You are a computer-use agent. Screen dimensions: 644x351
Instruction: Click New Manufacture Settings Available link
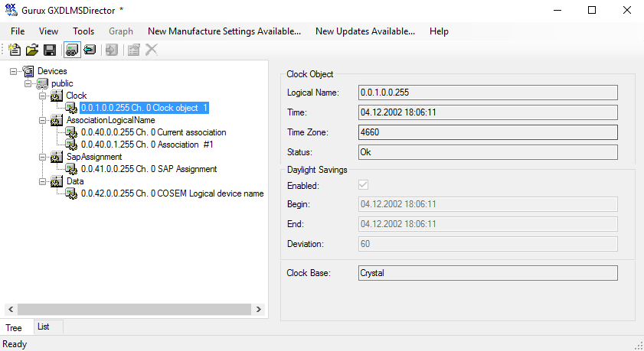coord(224,31)
